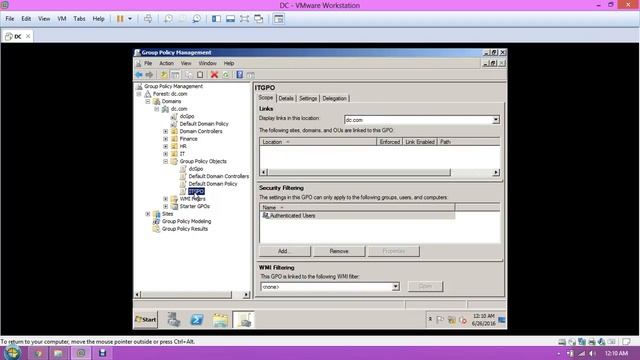Expand the Sites node

coord(148,214)
